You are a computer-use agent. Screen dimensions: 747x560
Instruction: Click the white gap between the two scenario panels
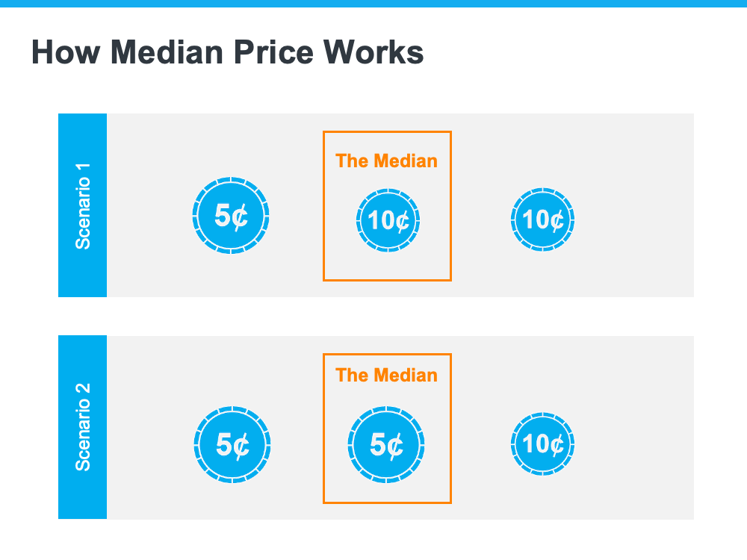[373, 317]
